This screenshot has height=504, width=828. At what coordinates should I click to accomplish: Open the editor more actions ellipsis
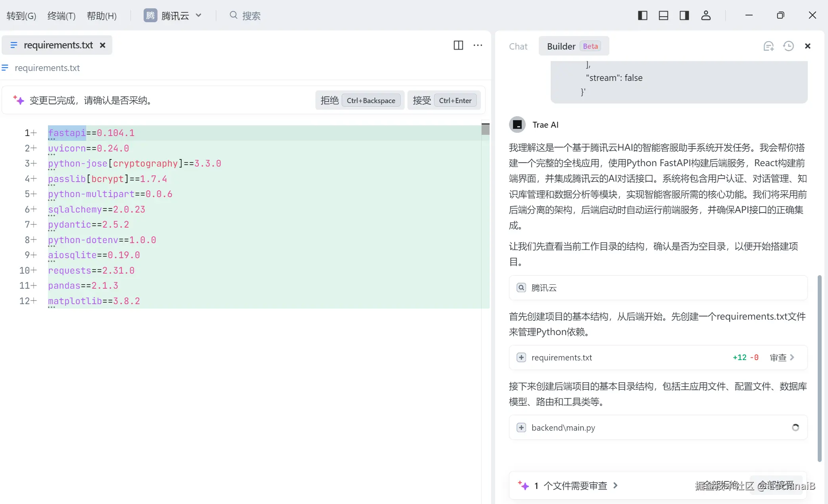(478, 45)
